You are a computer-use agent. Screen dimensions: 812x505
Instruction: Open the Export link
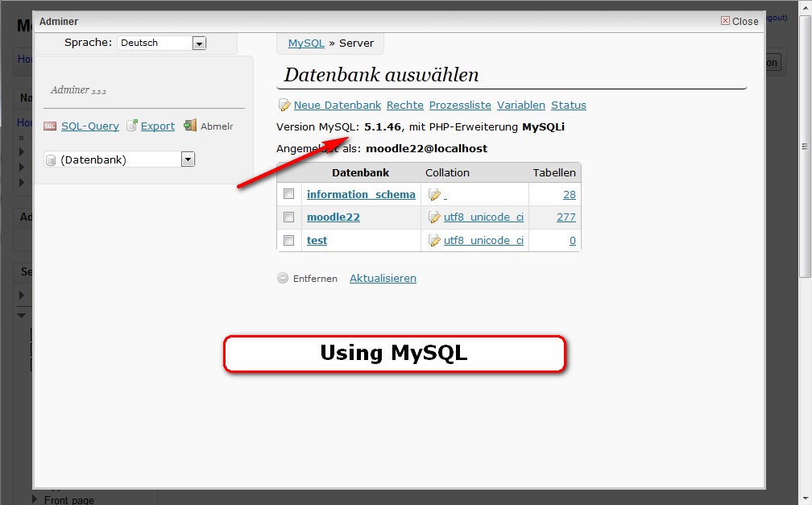[157, 126]
